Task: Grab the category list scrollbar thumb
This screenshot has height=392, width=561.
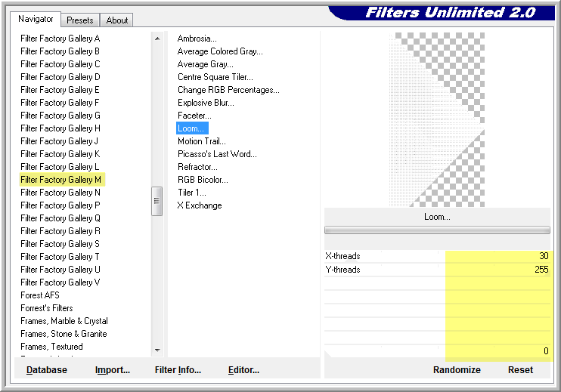Action: 157,201
